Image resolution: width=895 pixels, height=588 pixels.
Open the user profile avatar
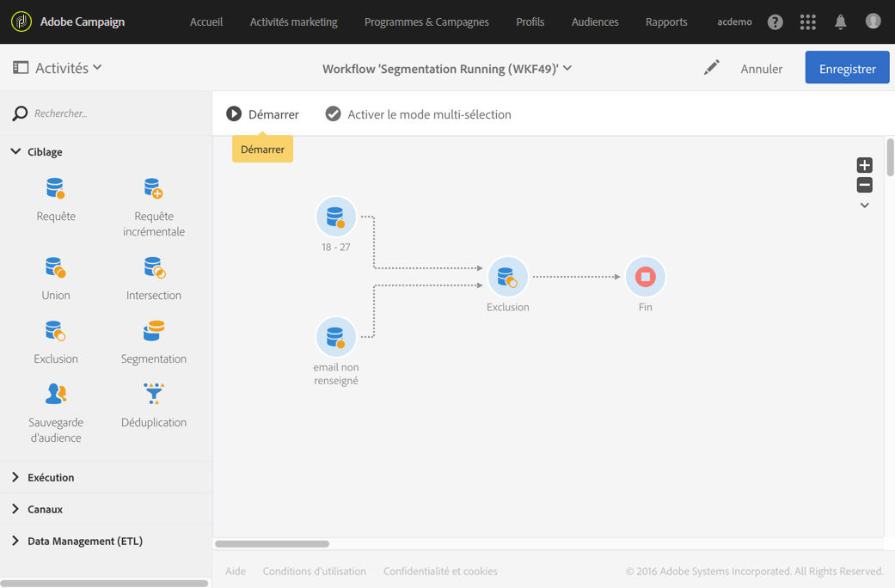pyautogui.click(x=873, y=21)
